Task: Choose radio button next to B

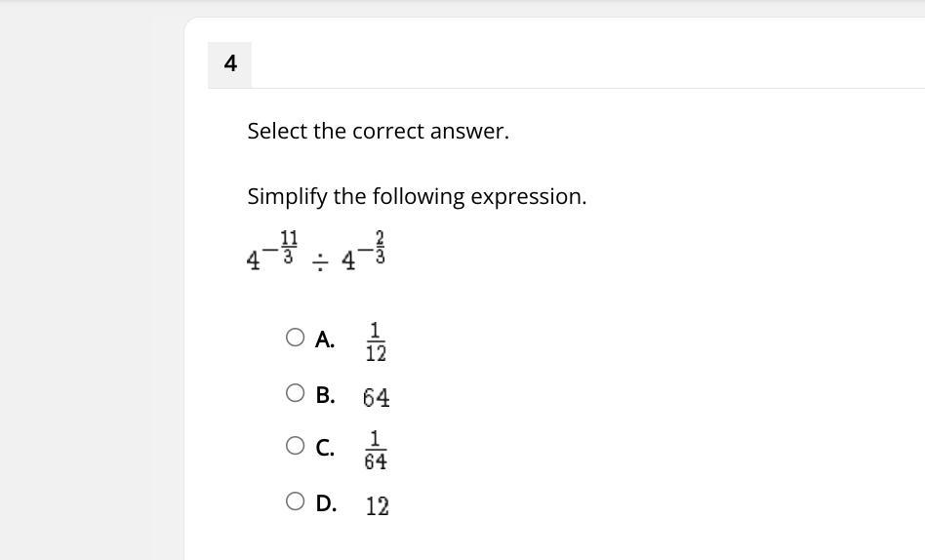Action: coord(295,393)
